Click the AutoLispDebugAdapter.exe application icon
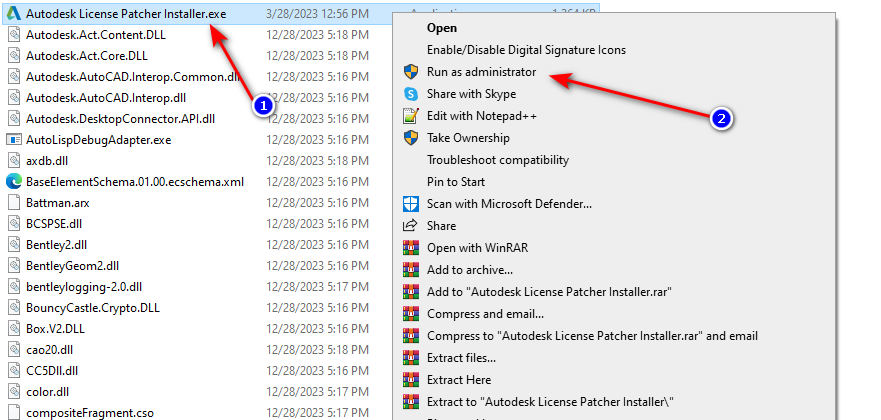 coord(14,139)
